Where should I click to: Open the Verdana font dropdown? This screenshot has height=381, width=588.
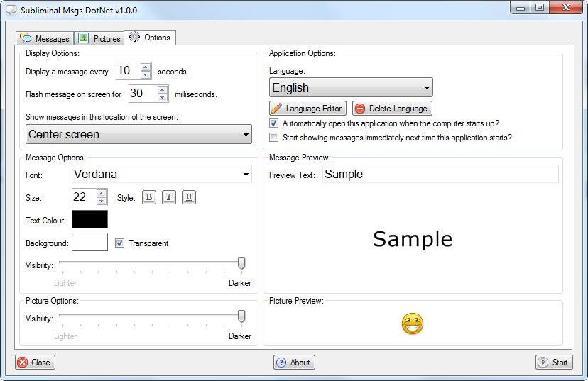coord(162,175)
